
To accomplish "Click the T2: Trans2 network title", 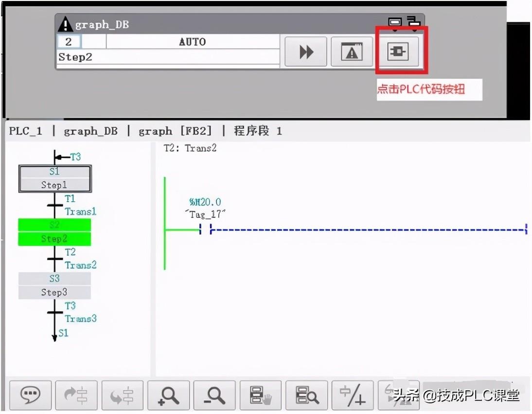I will click(x=190, y=148).
